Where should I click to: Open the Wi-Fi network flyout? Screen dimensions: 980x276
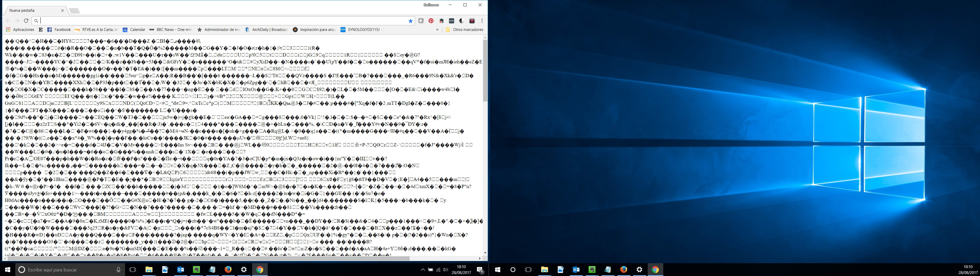[x=438, y=270]
